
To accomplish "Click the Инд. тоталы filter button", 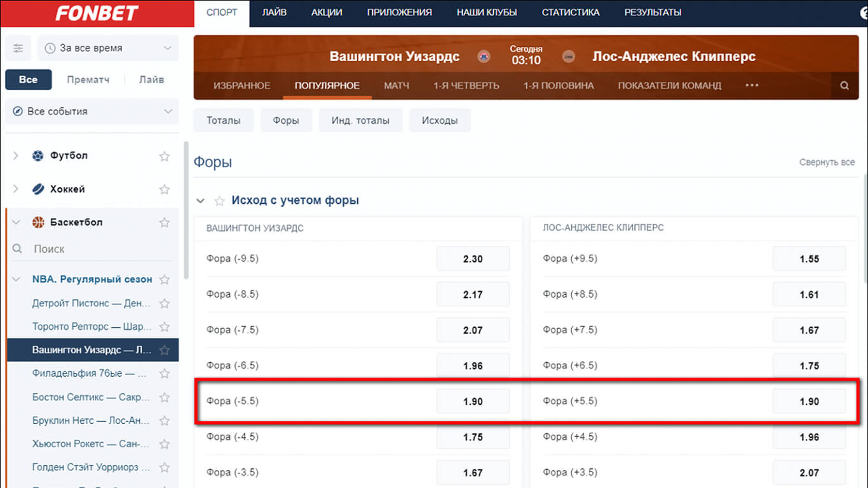I will point(360,120).
